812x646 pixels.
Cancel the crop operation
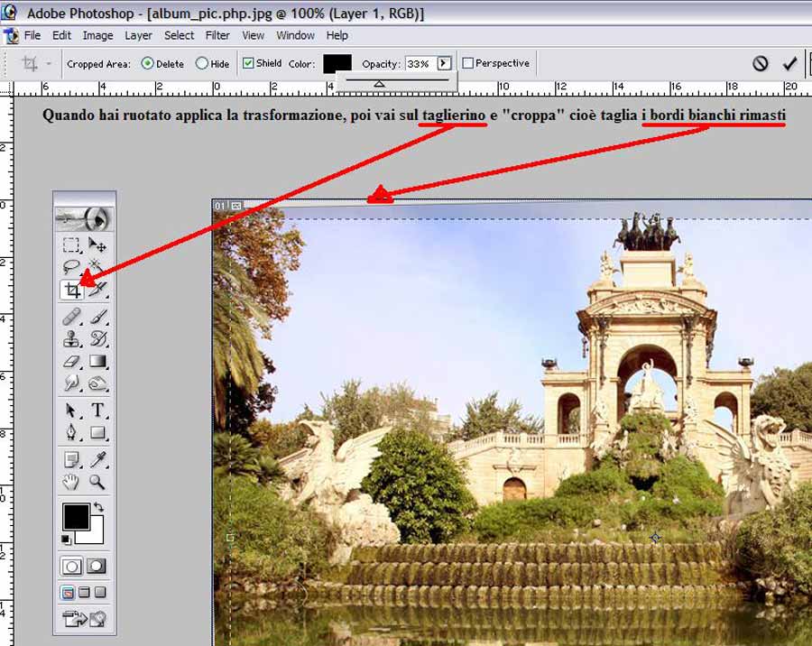coord(761,63)
